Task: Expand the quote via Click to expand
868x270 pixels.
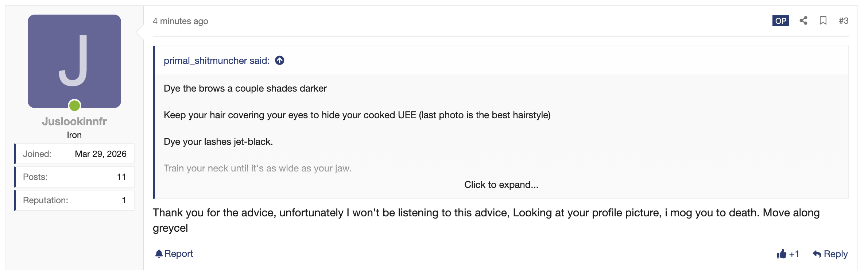Action: tap(501, 185)
